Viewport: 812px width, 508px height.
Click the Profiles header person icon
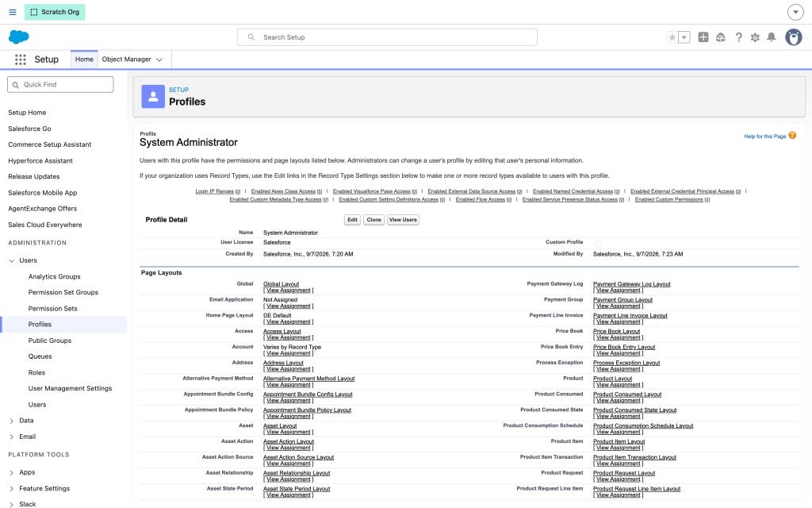point(153,96)
